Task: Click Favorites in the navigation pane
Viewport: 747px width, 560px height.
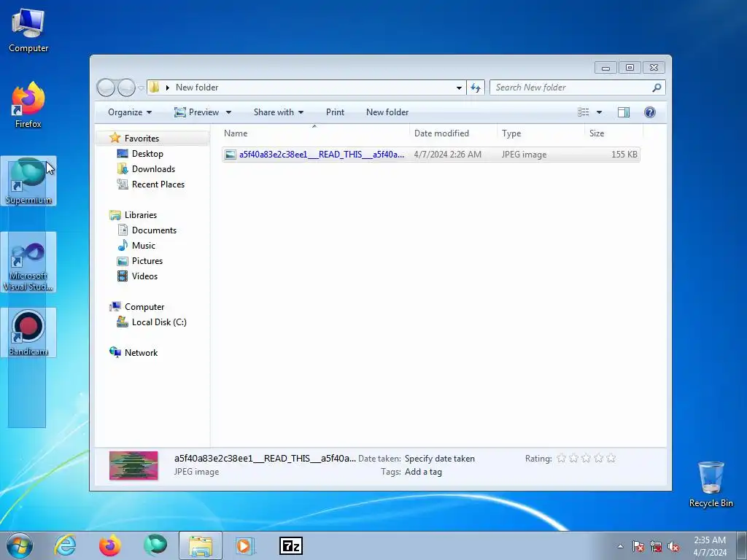Action: [142, 138]
